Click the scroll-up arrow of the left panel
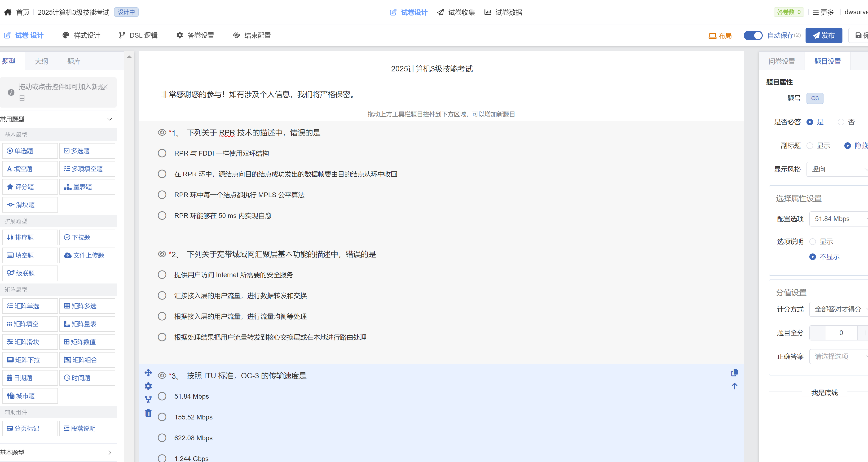This screenshot has width=868, height=462. (129, 57)
